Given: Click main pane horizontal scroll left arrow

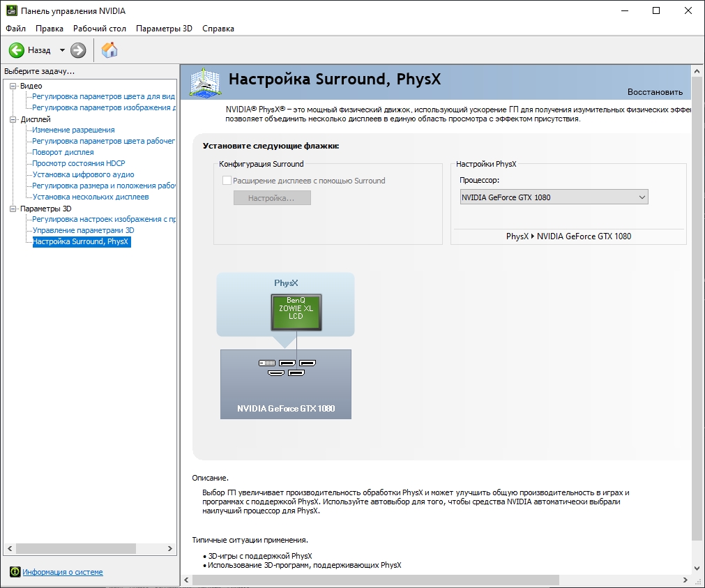Looking at the screenshot, I should [187, 580].
